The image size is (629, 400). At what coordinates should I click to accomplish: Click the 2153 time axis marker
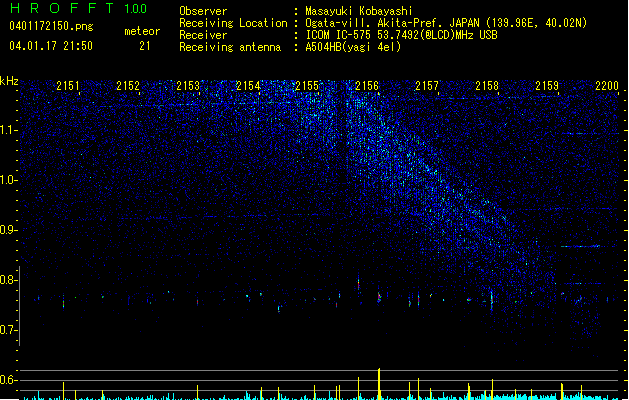(188, 85)
